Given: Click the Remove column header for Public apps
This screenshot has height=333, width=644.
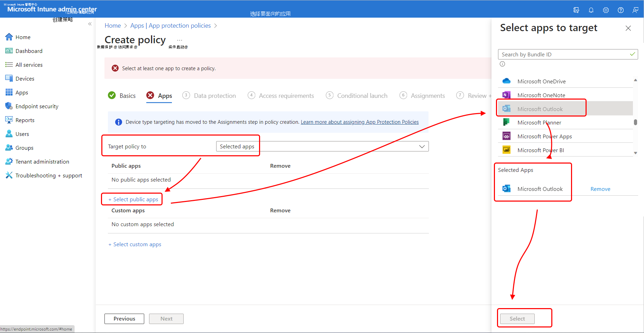Looking at the screenshot, I should tap(280, 166).
